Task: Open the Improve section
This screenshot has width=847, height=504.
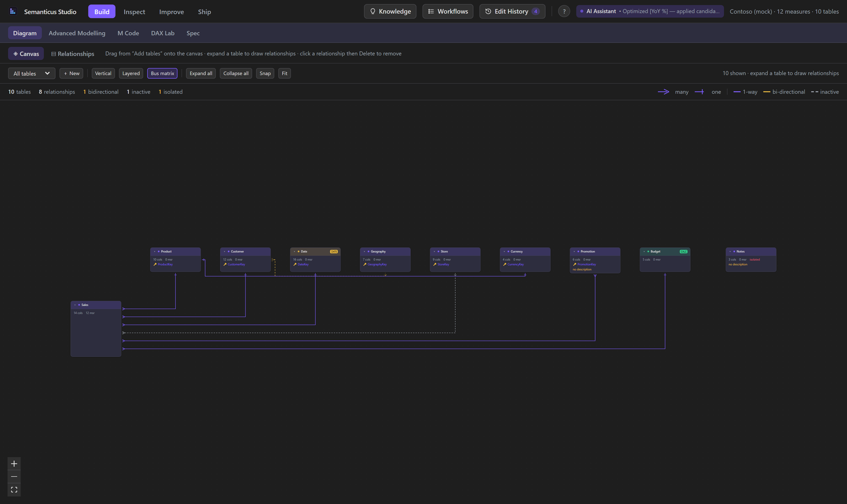Action: [172, 12]
